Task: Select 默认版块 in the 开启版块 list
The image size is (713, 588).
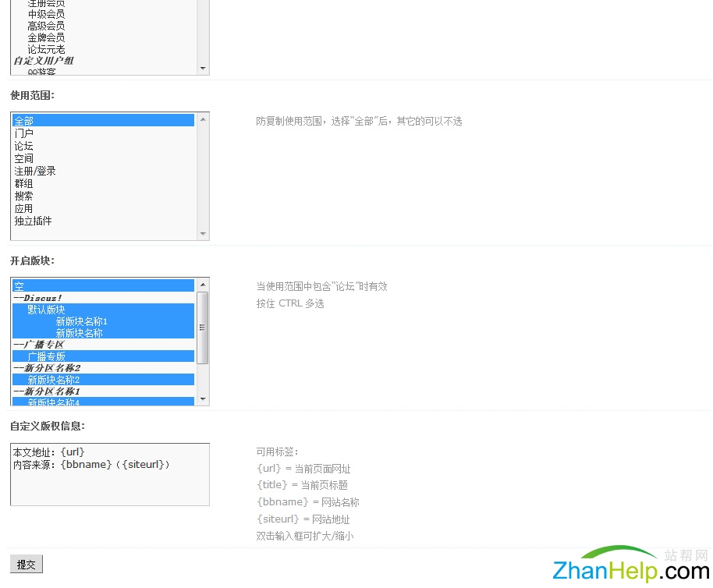Action: (103, 310)
